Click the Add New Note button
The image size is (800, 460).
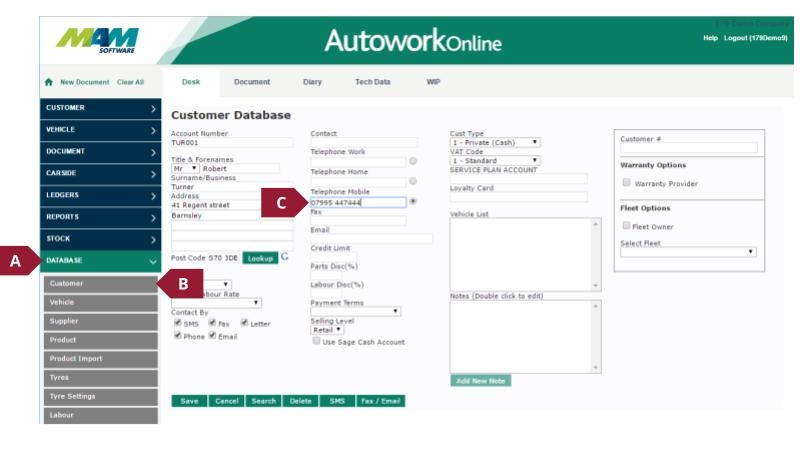(x=480, y=381)
